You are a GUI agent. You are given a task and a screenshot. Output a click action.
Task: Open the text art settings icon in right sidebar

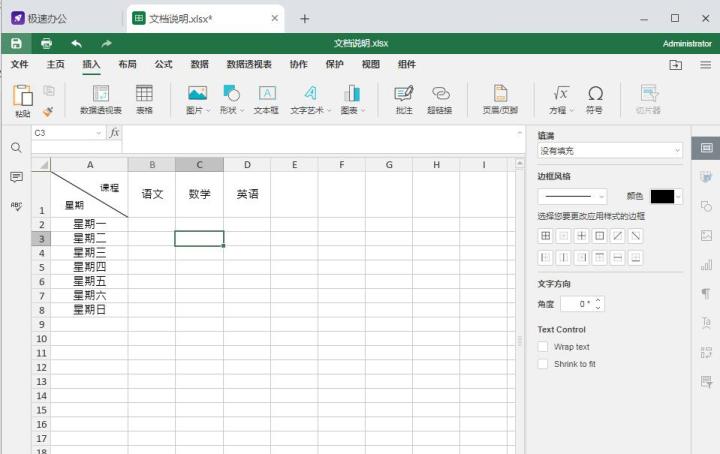click(706, 323)
